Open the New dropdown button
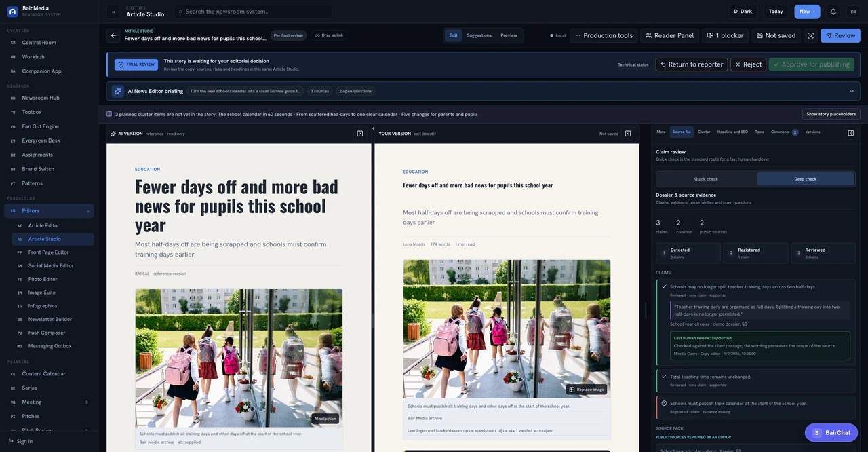This screenshot has width=868, height=452. [x=807, y=12]
